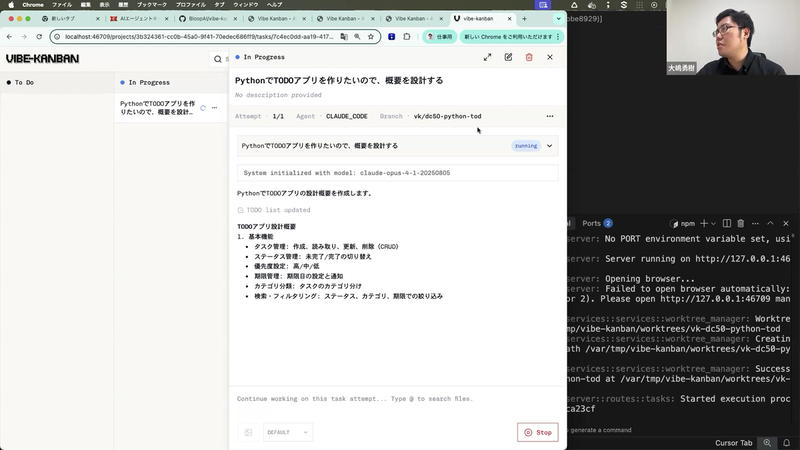Open the ファイル menu
This screenshot has height=450, width=800.
pos(62,5)
